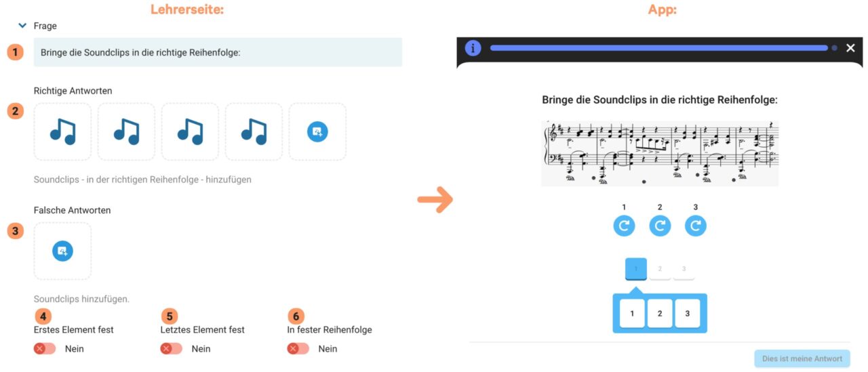Screen dimensions: 868x372
Task: Toggle the Letztes Element fest switch
Action: pyautogui.click(x=171, y=348)
